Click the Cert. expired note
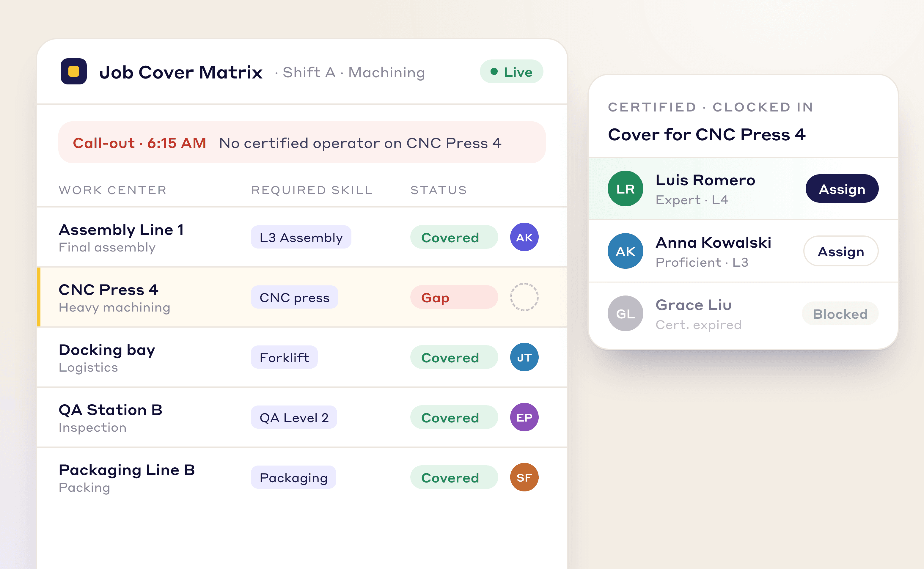The height and width of the screenshot is (569, 924). pyautogui.click(x=698, y=325)
